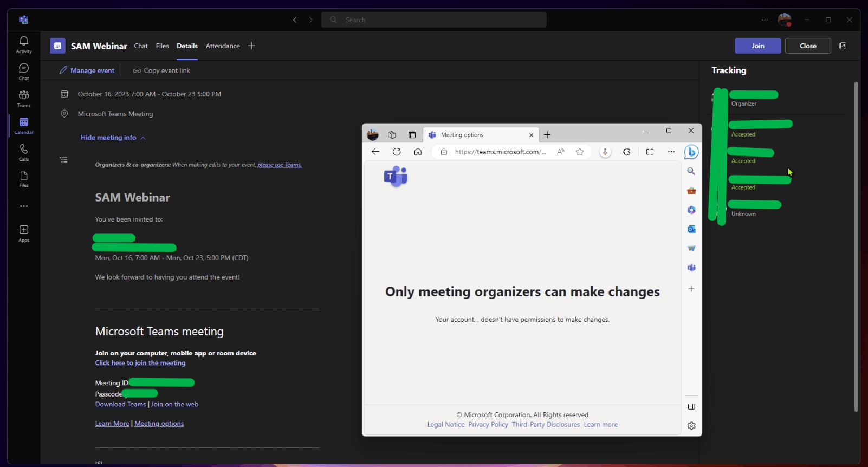
Task: Toggle Read aloud in Edge address bar
Action: coord(561,152)
